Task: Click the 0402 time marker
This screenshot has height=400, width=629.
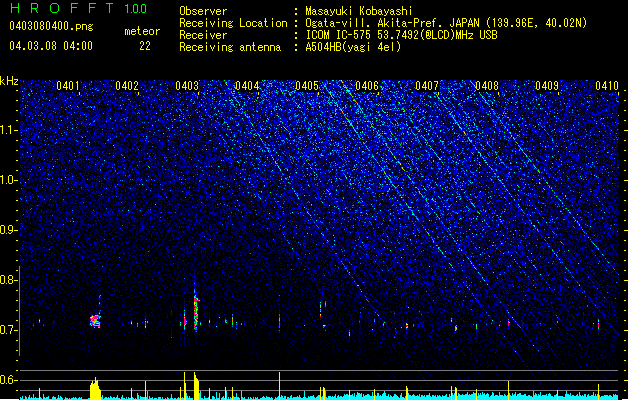Action: coord(127,86)
